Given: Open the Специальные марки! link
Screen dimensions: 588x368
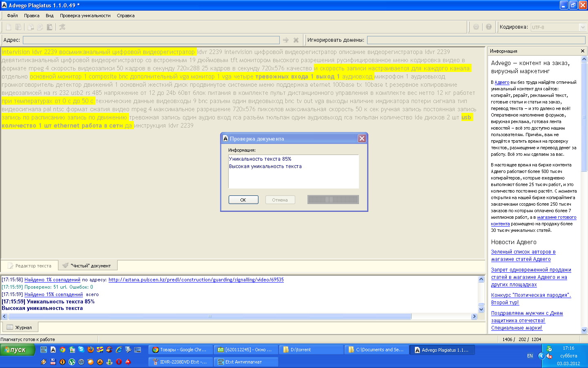Looking at the screenshot, I should pos(517,328).
